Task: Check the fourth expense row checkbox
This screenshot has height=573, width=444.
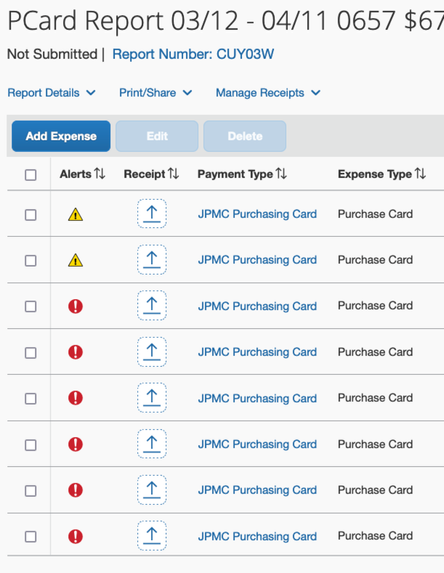Action: pyautogui.click(x=31, y=353)
